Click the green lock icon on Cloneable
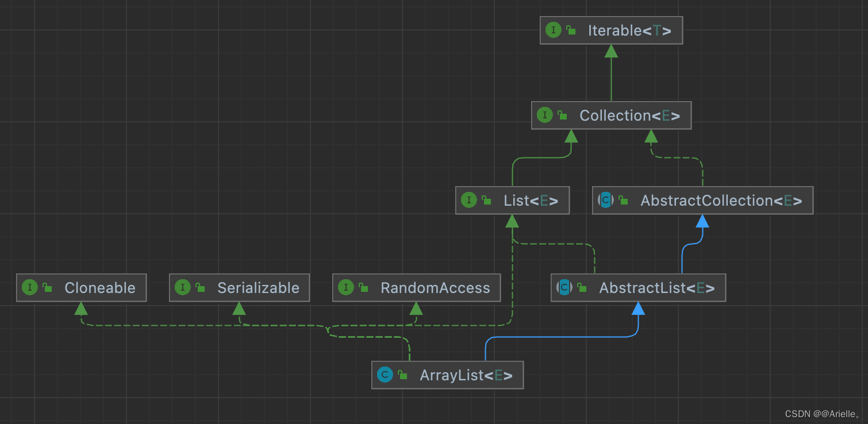868x424 pixels. click(x=48, y=288)
